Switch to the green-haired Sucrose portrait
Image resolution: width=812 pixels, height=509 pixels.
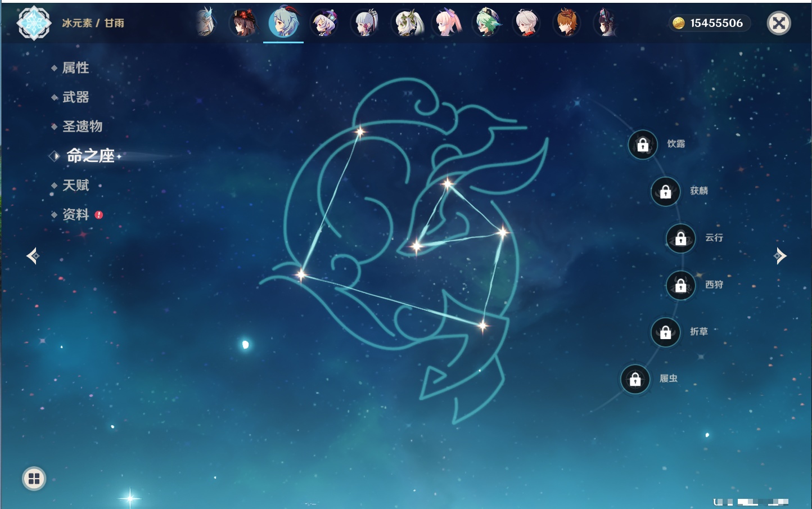click(x=487, y=23)
